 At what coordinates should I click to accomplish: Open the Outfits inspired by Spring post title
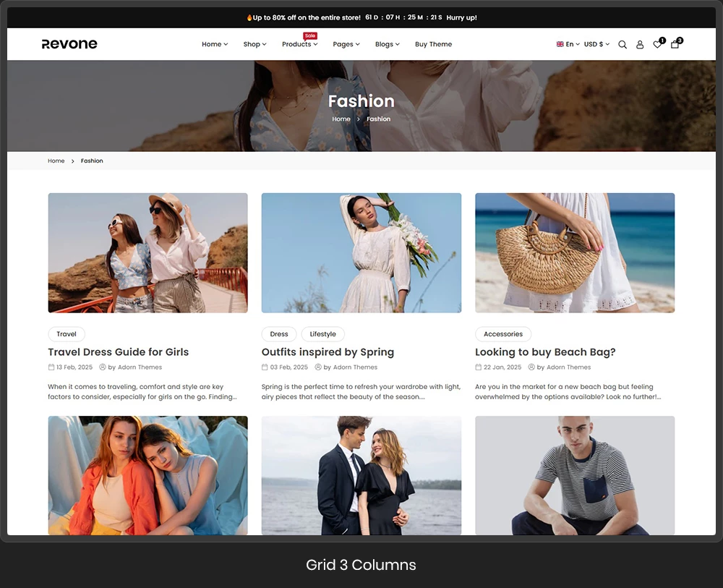pyautogui.click(x=328, y=352)
